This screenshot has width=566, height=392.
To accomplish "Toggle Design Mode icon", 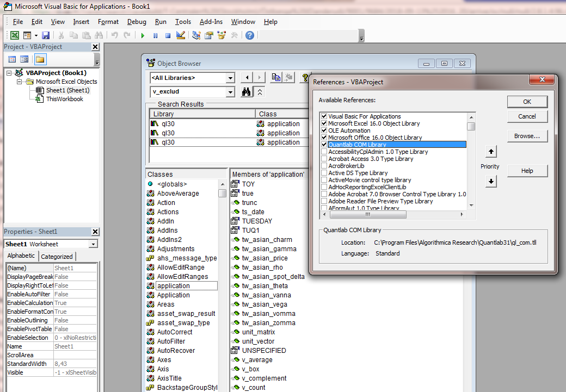I will (x=181, y=35).
